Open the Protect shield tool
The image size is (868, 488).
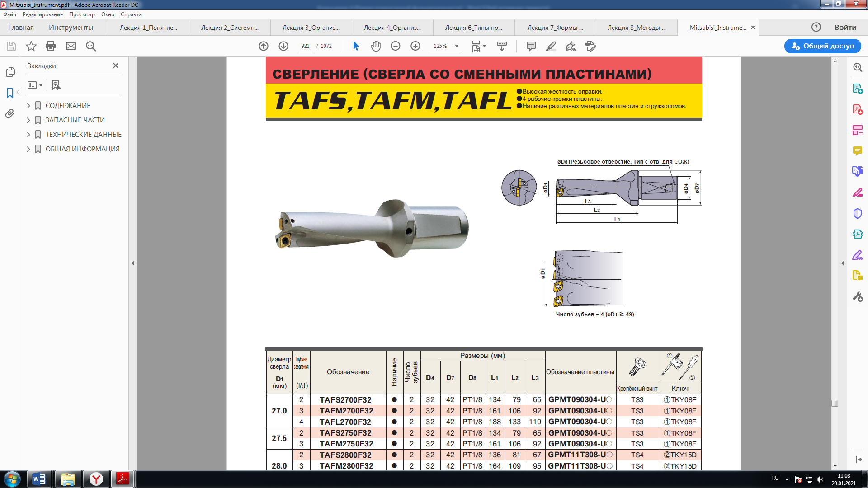click(x=858, y=213)
